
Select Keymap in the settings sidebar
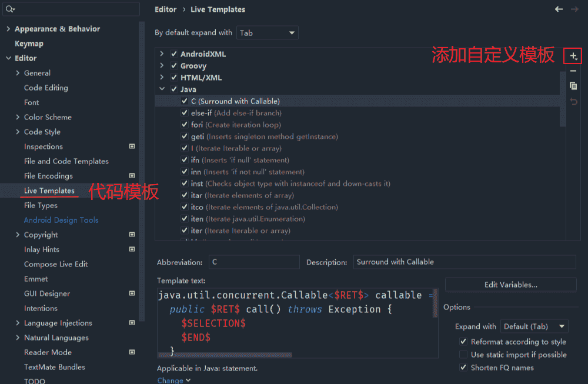29,44
